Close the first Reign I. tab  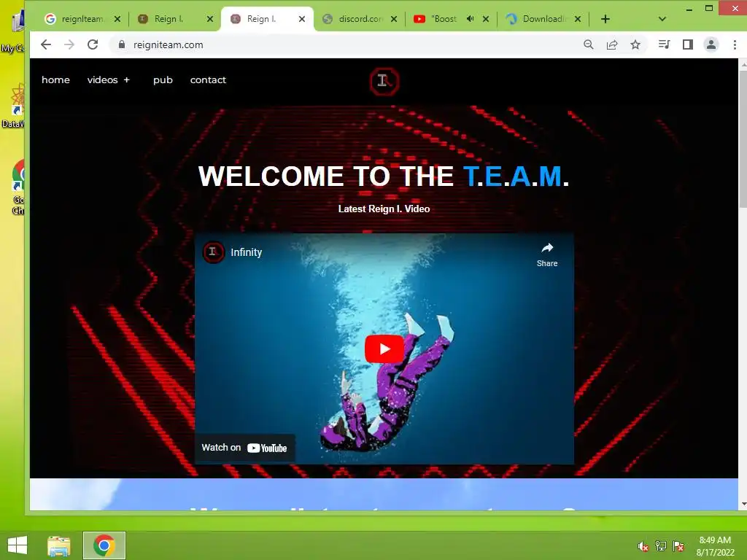tap(210, 19)
